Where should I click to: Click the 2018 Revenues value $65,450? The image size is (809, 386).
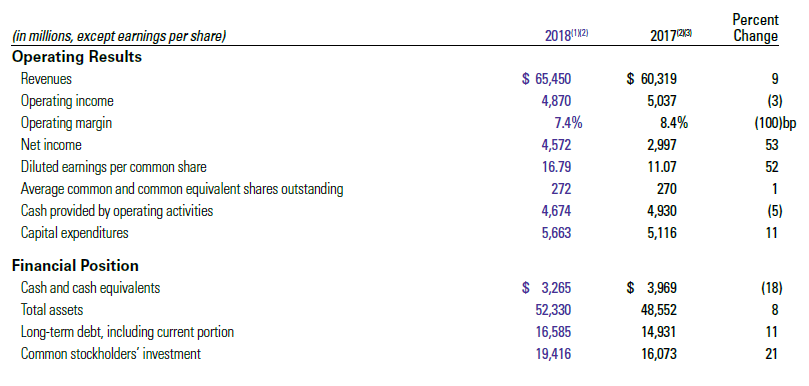547,79
